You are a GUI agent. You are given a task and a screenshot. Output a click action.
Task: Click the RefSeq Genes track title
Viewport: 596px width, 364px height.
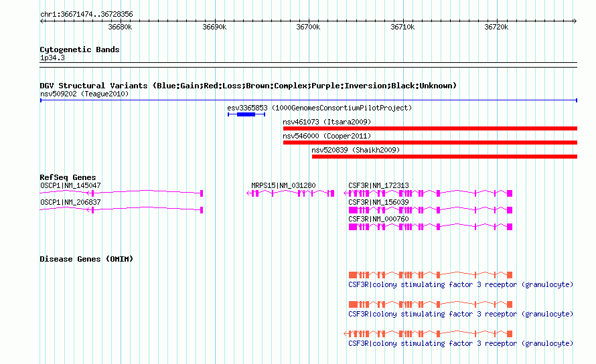(x=68, y=177)
